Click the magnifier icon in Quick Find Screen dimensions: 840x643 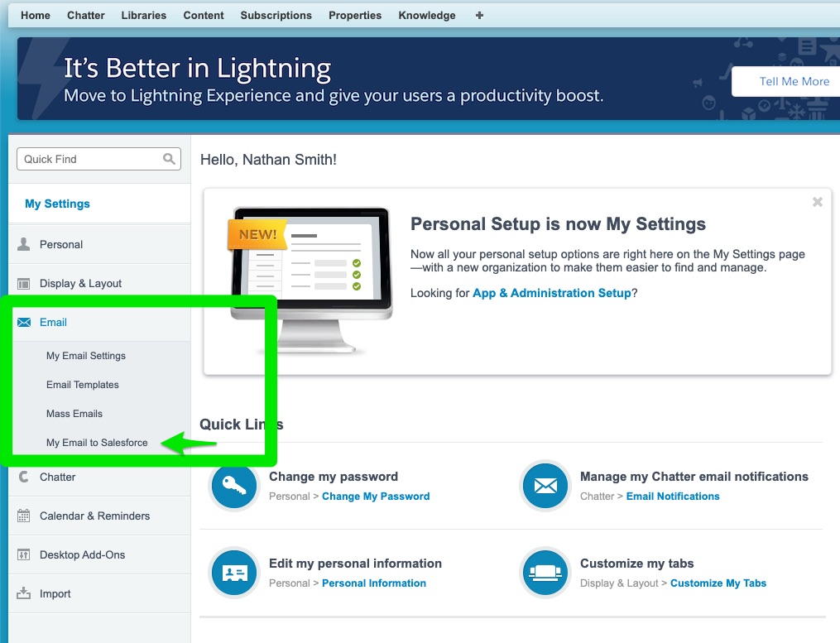169,159
